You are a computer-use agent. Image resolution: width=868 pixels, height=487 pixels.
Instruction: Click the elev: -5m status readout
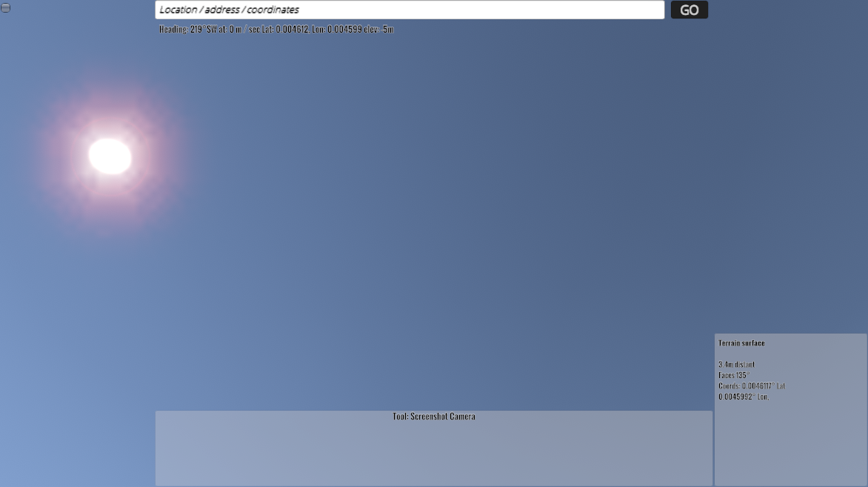pos(379,30)
